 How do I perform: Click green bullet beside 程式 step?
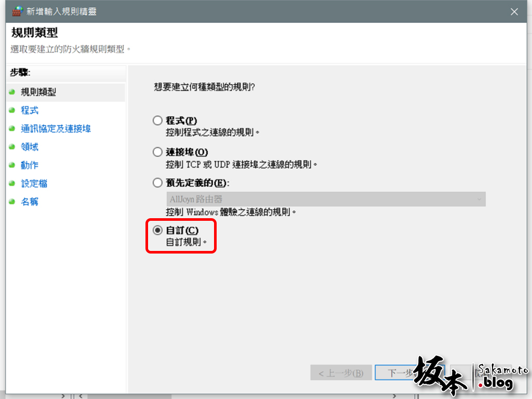(12, 110)
